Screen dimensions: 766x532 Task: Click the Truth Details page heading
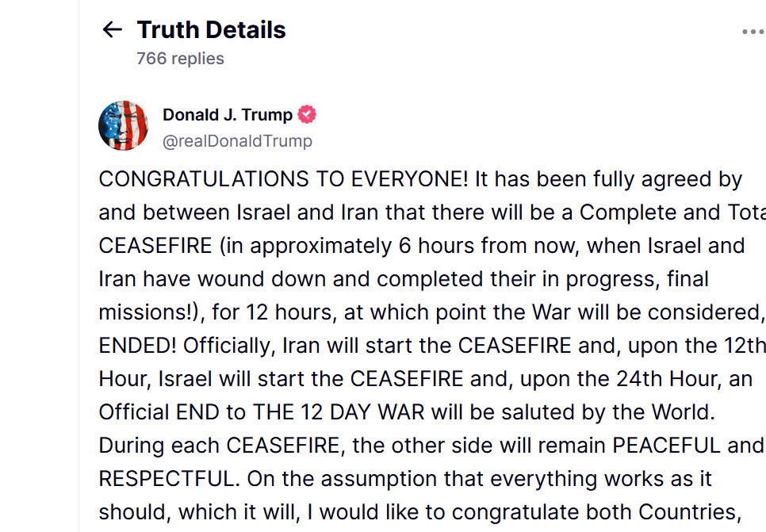click(x=211, y=30)
